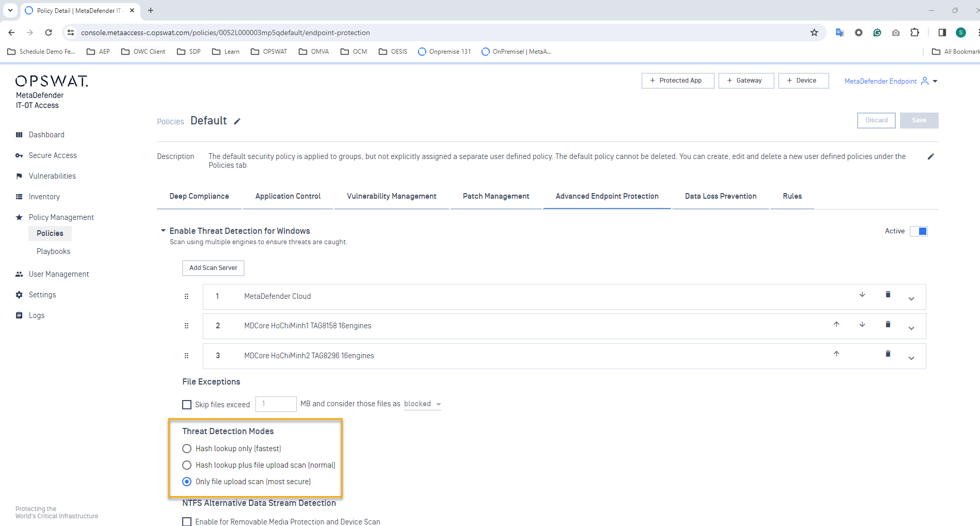Move MDCore HoChiMinh1 server up
980x526 pixels.
click(x=837, y=324)
